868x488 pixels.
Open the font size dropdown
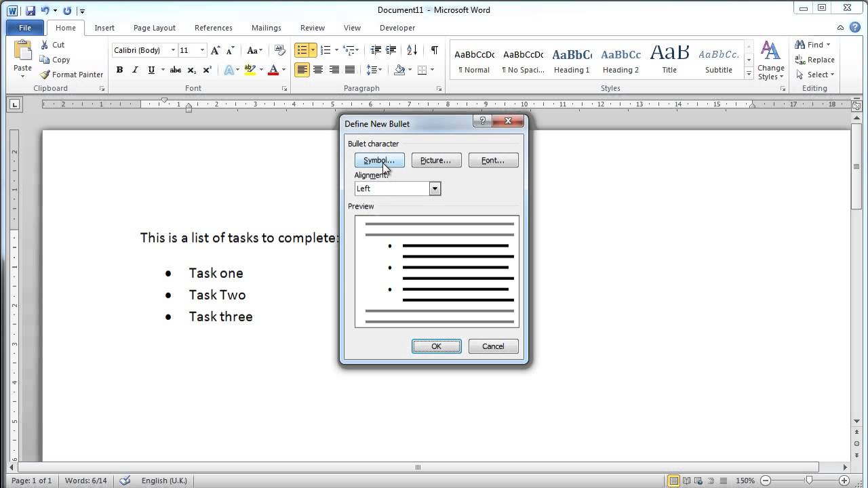click(x=202, y=50)
